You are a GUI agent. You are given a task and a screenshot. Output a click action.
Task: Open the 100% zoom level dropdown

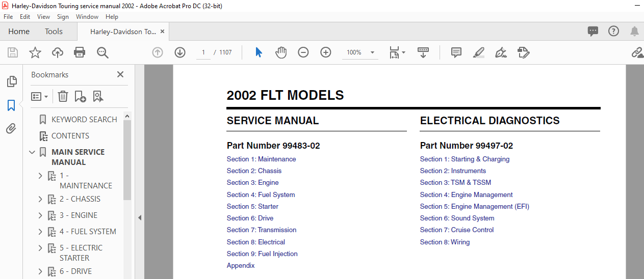click(360, 52)
